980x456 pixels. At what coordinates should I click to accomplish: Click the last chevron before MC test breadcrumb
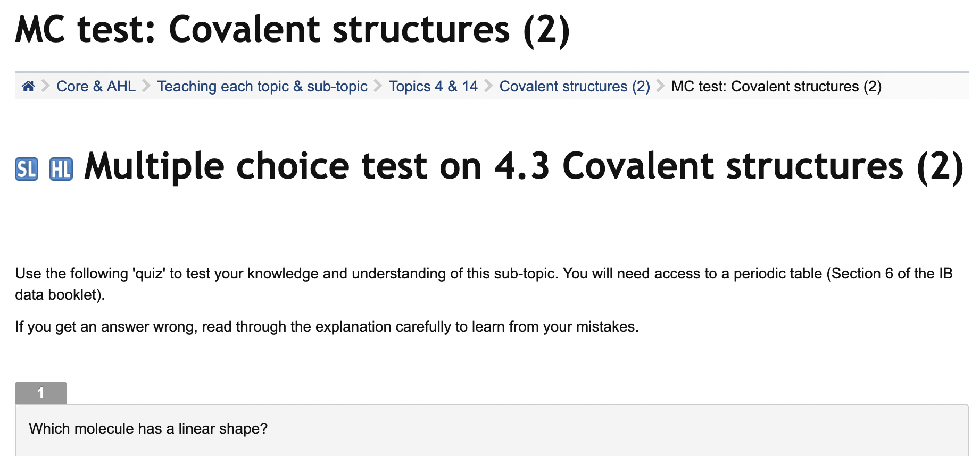pyautogui.click(x=661, y=86)
